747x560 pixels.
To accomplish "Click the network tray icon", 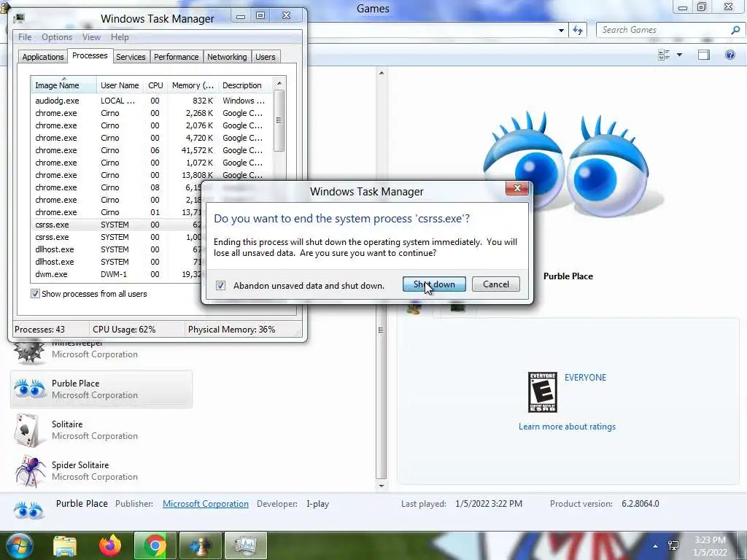I will 674,545.
